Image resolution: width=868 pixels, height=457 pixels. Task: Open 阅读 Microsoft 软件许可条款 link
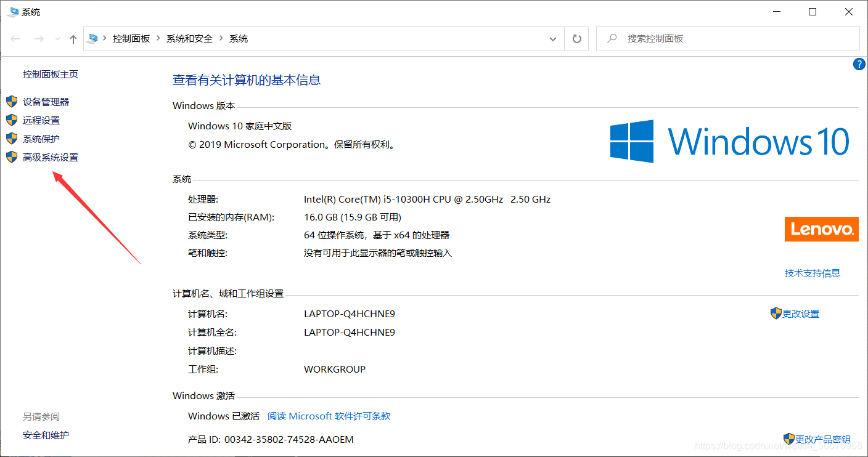click(329, 416)
